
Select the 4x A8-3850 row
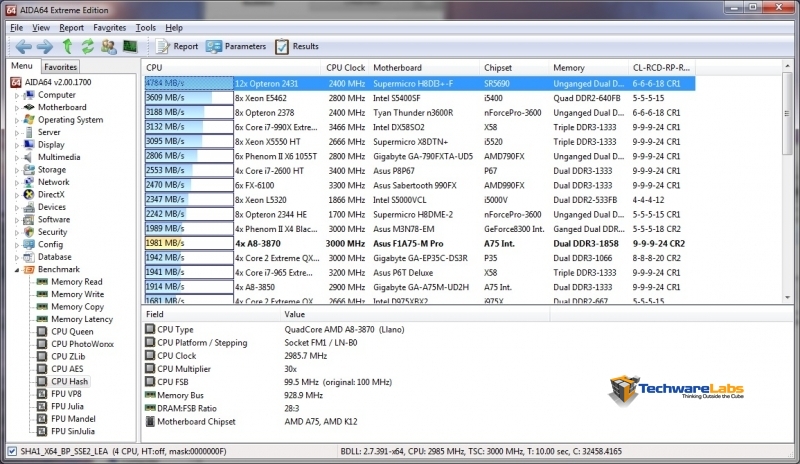419,287
